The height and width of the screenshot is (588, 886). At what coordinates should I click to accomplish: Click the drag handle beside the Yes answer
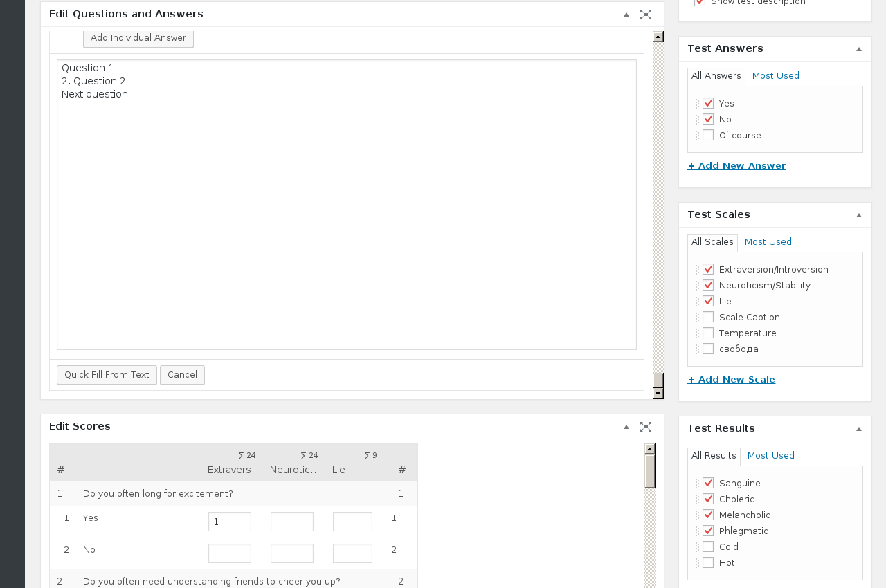click(x=697, y=104)
